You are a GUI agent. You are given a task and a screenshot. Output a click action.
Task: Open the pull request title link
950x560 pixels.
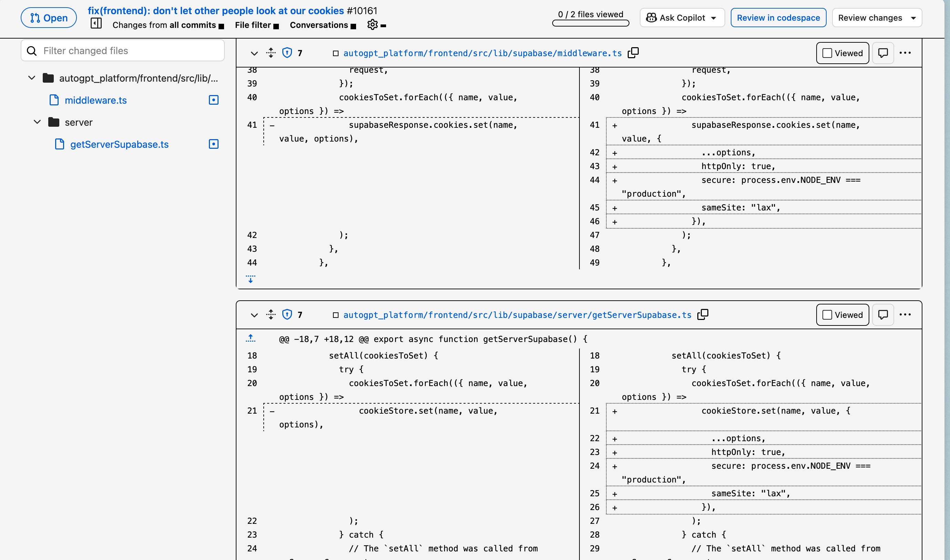pyautogui.click(x=215, y=11)
